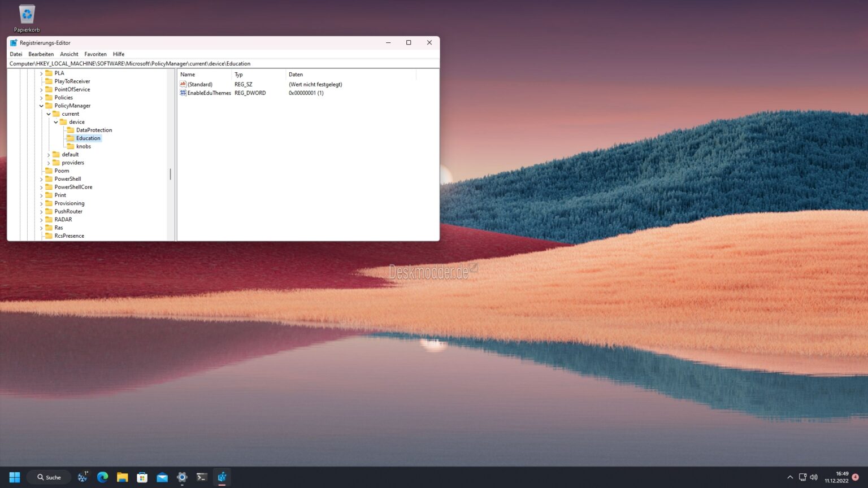Click the tree panel vertical scrollbar
The width and height of the screenshot is (868, 488).
(x=171, y=175)
